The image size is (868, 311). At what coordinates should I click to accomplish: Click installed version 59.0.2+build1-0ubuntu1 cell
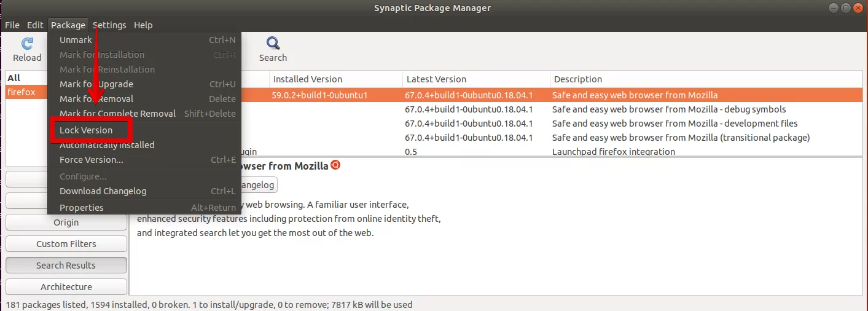click(319, 95)
